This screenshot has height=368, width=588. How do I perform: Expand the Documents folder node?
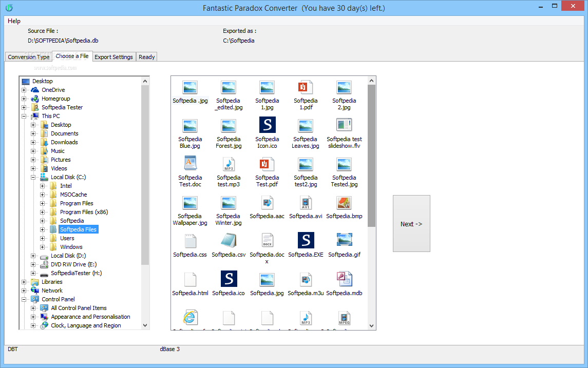(x=33, y=134)
